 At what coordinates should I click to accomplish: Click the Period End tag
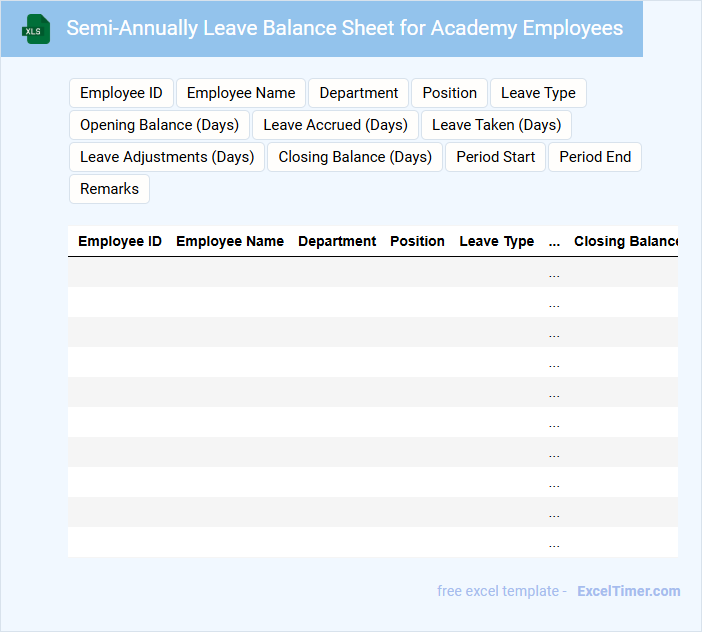(595, 157)
